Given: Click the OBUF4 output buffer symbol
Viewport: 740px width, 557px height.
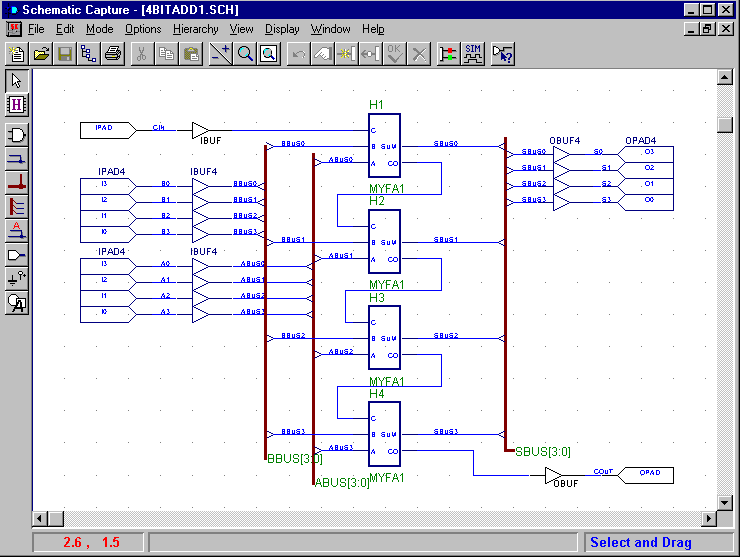Looking at the screenshot, I should (x=564, y=176).
